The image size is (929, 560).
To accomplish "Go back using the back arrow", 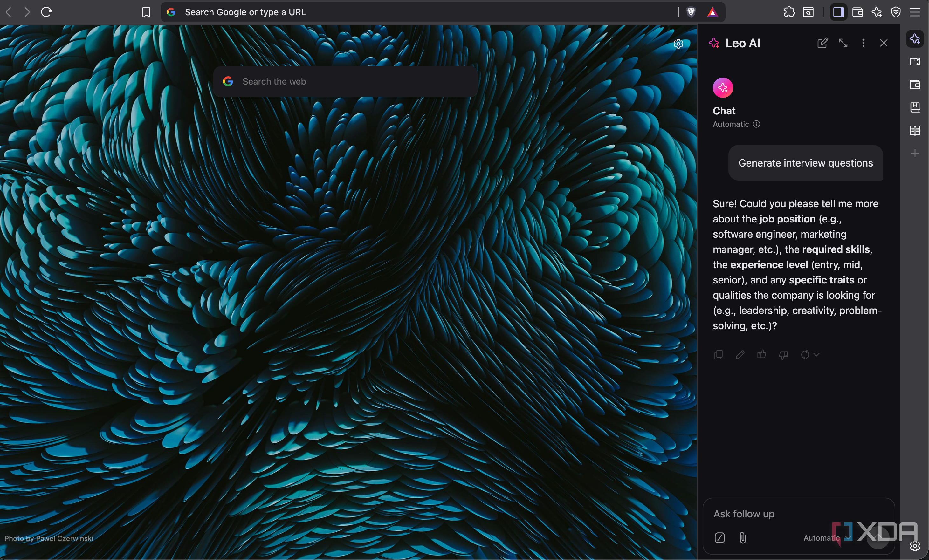I will (x=9, y=12).
